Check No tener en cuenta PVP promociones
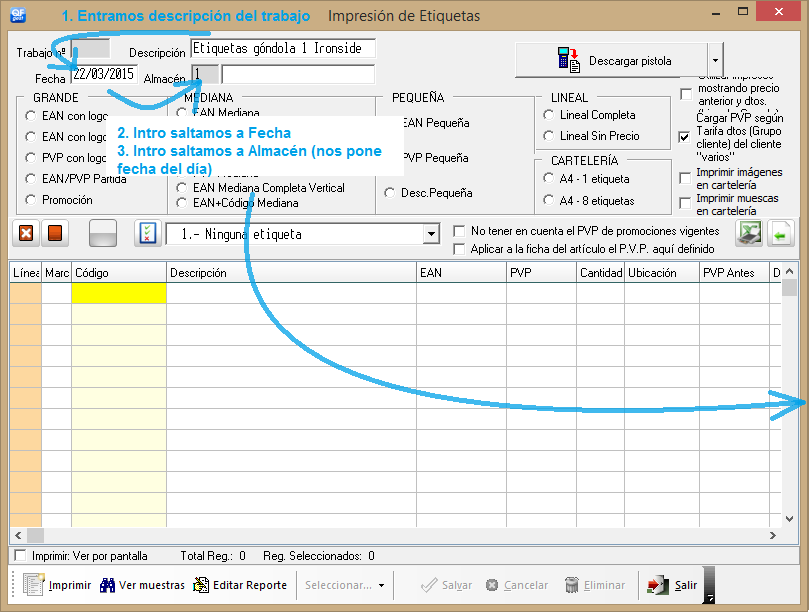 [x=459, y=231]
